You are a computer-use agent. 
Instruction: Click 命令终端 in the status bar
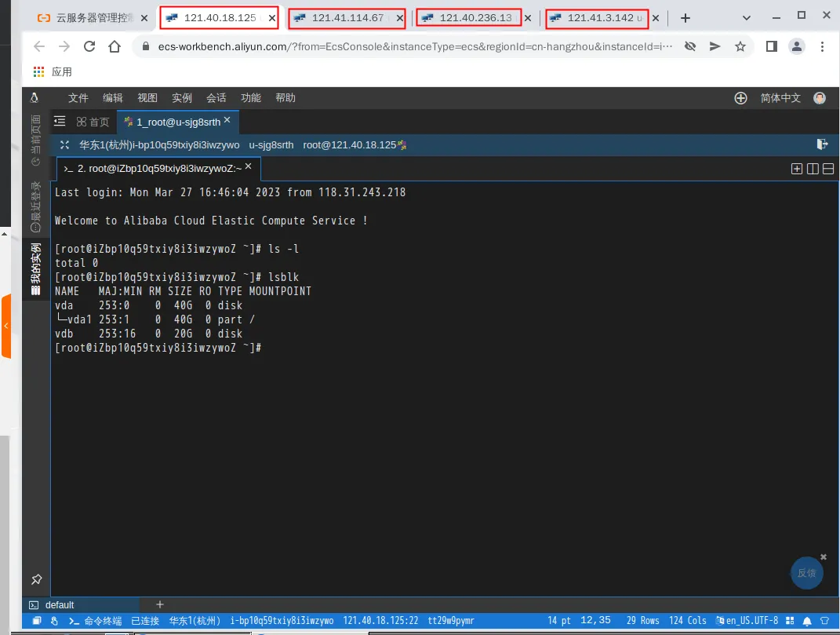[x=96, y=621]
